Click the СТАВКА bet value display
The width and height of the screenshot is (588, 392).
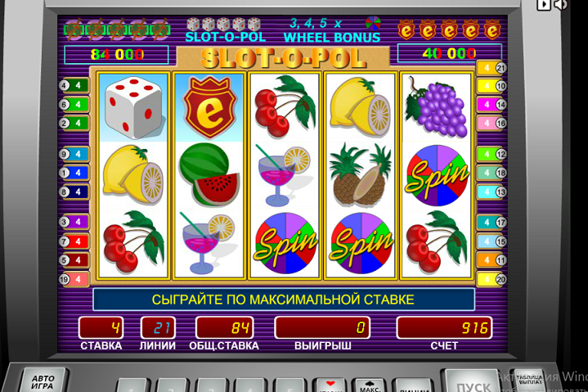[101, 328]
